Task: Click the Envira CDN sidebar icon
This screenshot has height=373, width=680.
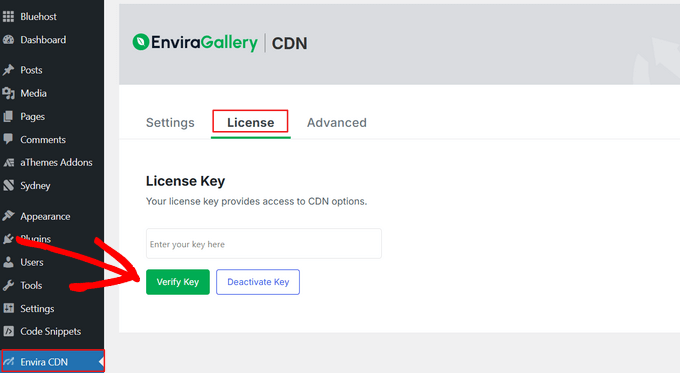Action: pos(9,362)
